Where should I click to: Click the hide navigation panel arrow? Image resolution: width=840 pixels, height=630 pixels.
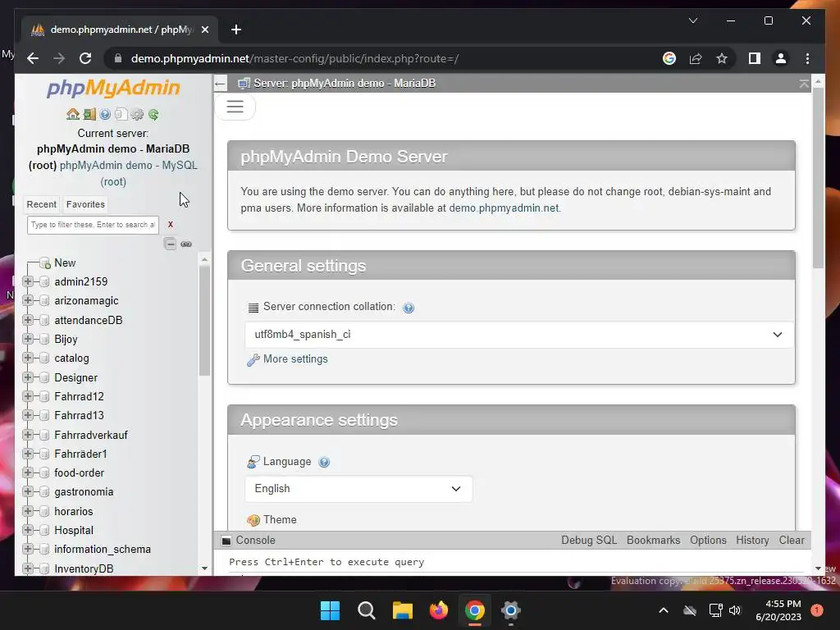pyautogui.click(x=220, y=84)
